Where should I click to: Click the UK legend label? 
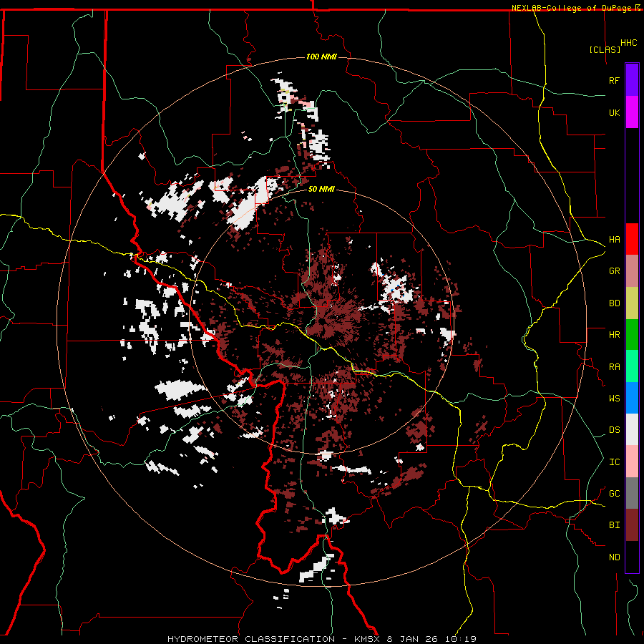(x=614, y=112)
